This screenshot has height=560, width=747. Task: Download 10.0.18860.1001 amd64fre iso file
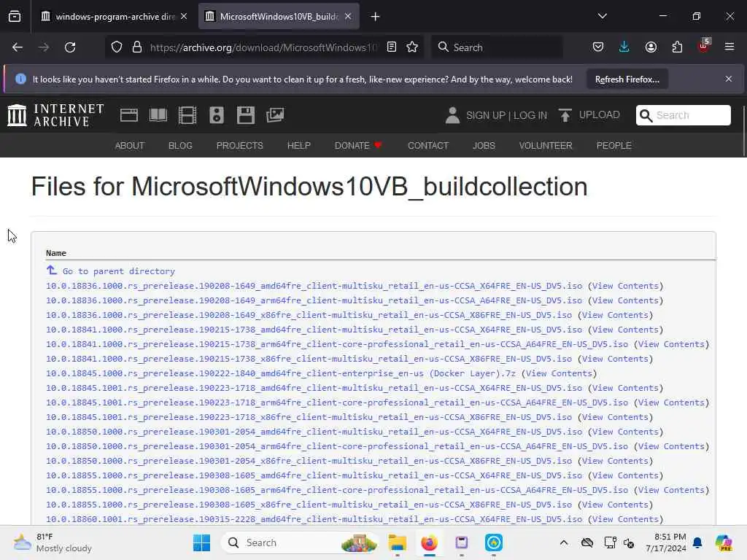(314, 519)
